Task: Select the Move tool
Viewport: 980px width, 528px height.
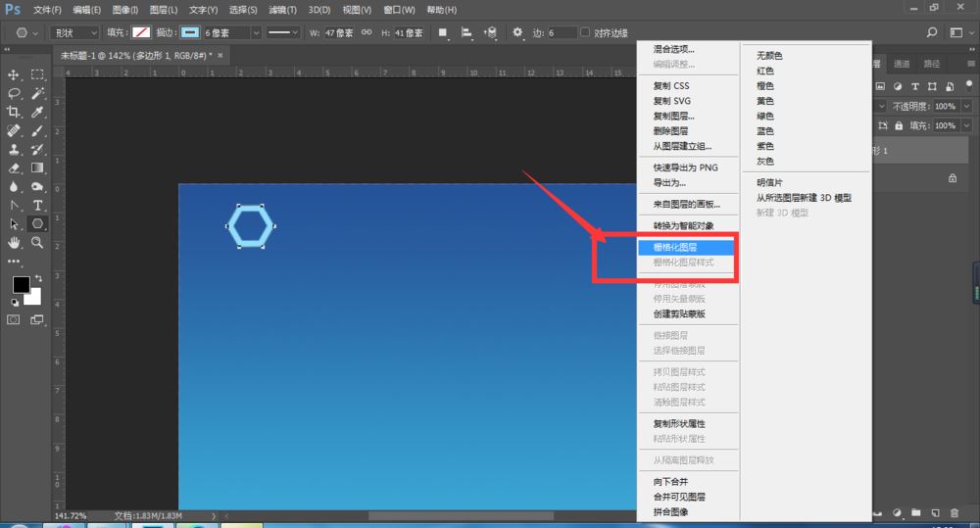Action: click(x=13, y=75)
